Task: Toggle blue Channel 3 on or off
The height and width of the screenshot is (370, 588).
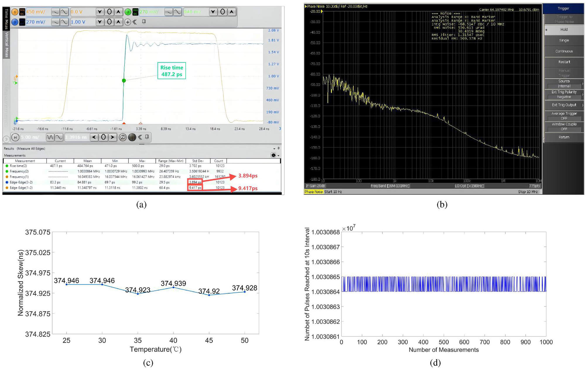Action: (15, 22)
